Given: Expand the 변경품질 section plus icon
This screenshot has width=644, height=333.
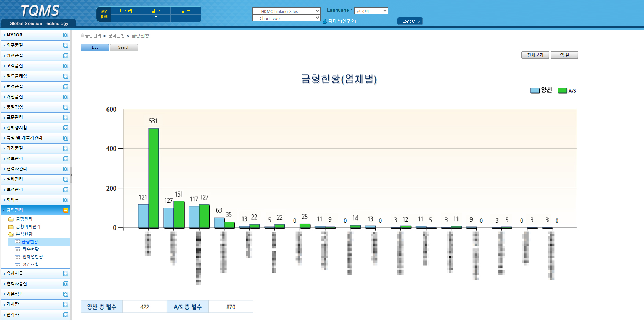Looking at the screenshot, I should (x=66, y=87).
